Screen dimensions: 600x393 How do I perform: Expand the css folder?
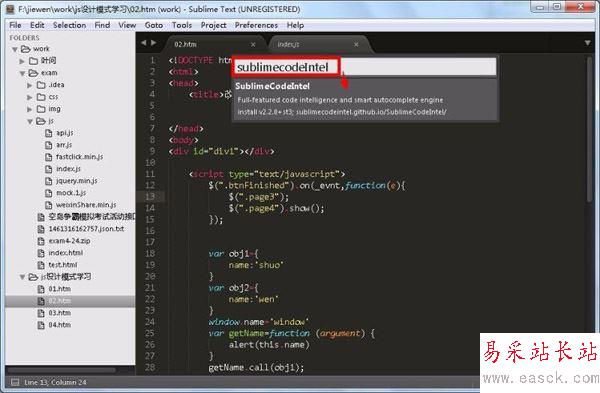point(29,98)
